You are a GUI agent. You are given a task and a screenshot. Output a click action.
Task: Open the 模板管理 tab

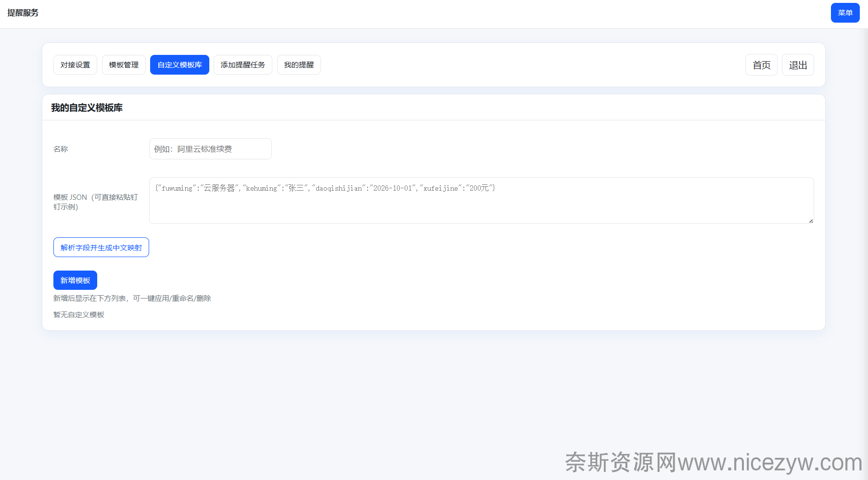point(124,65)
